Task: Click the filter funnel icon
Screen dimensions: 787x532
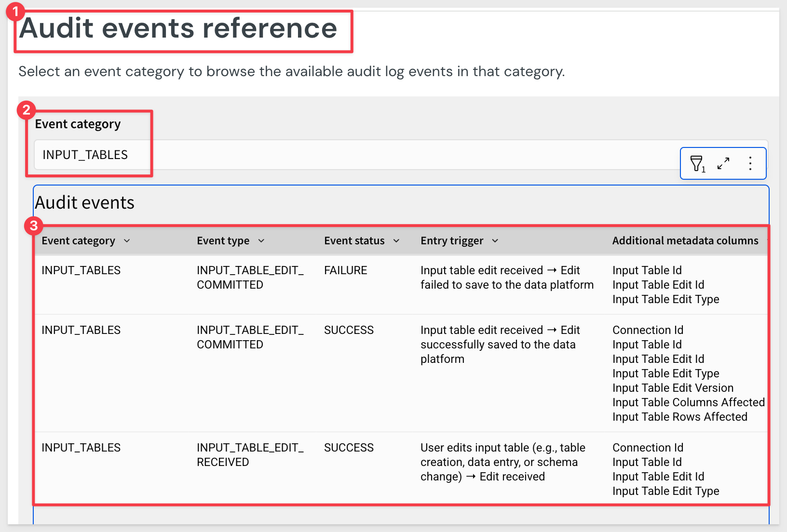Action: (697, 164)
